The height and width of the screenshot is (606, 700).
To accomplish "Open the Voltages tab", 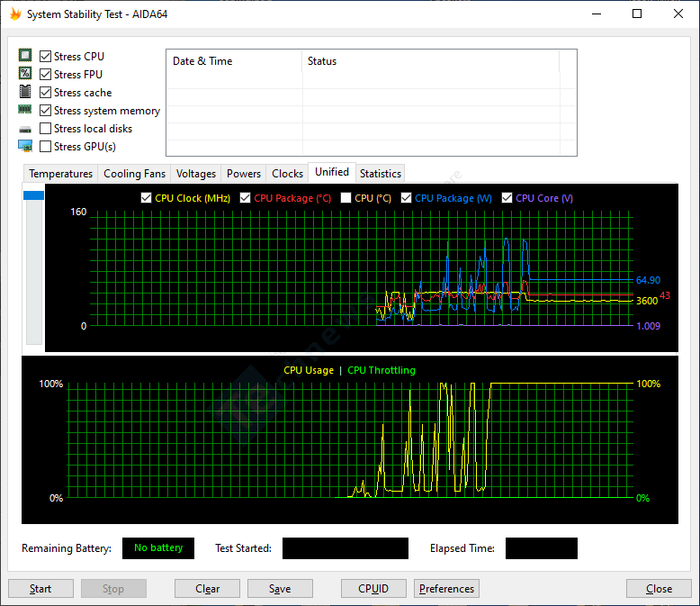I will (x=196, y=174).
